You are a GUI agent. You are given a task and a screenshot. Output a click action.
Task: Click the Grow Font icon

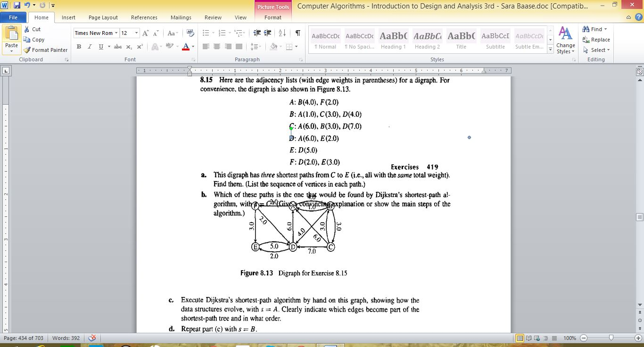point(146,33)
